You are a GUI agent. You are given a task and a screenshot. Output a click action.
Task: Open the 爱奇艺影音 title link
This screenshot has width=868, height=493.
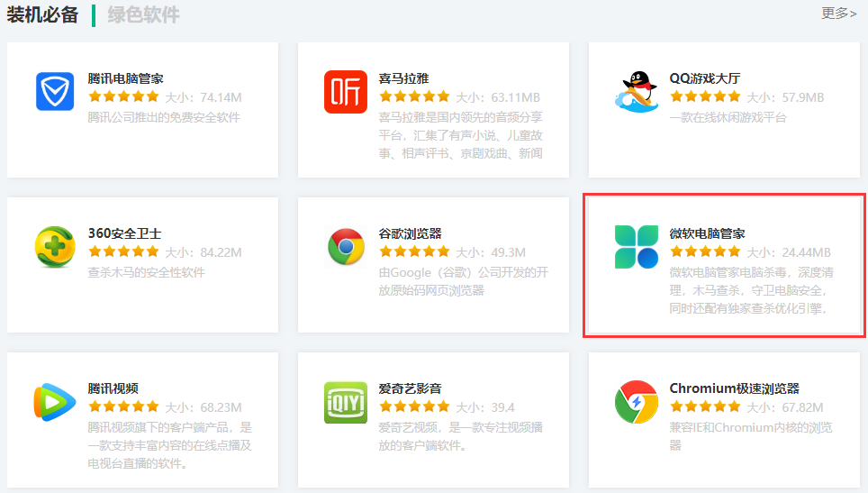(x=411, y=388)
